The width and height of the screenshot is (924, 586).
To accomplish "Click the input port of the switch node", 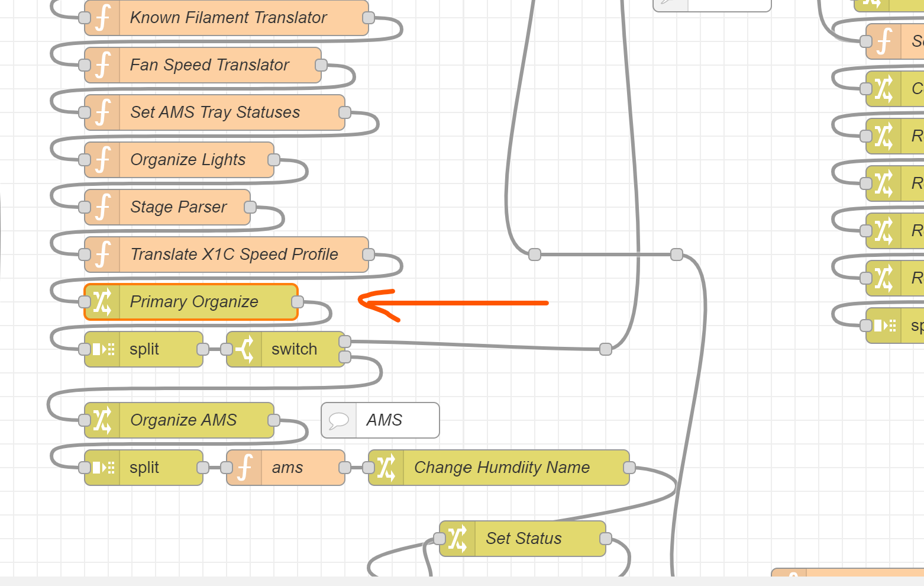I will (x=227, y=349).
